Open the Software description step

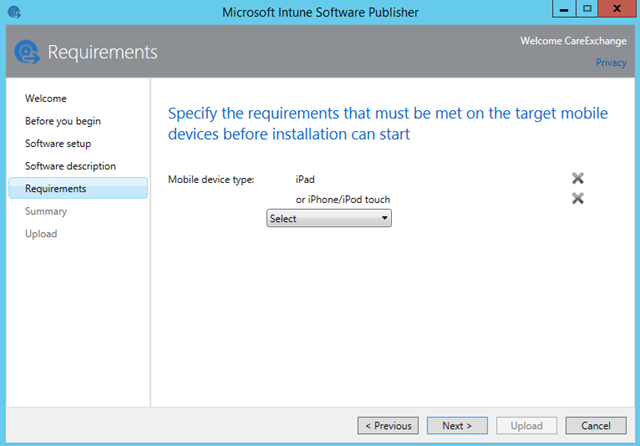pos(70,166)
